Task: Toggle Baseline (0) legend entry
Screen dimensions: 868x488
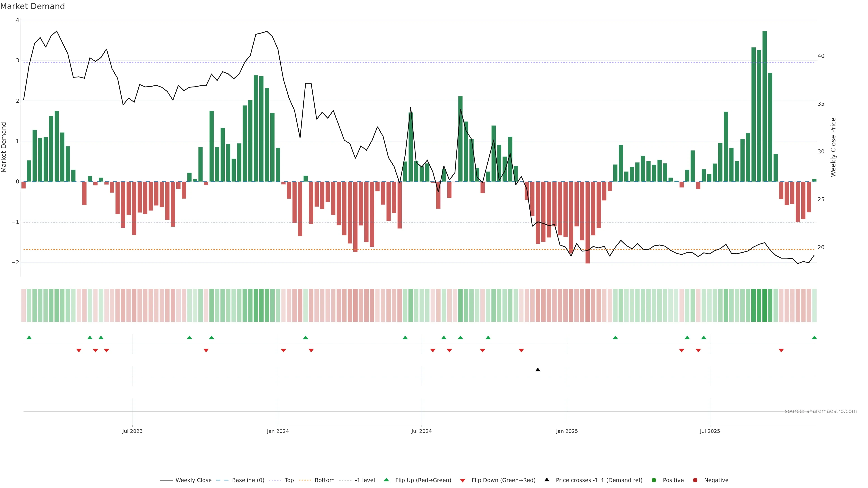Action: [248, 480]
